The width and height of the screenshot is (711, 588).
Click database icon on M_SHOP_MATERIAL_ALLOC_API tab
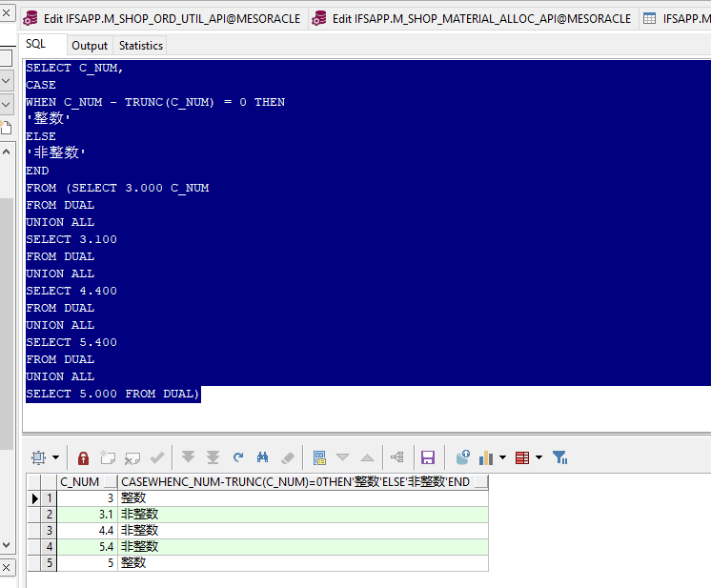point(318,18)
